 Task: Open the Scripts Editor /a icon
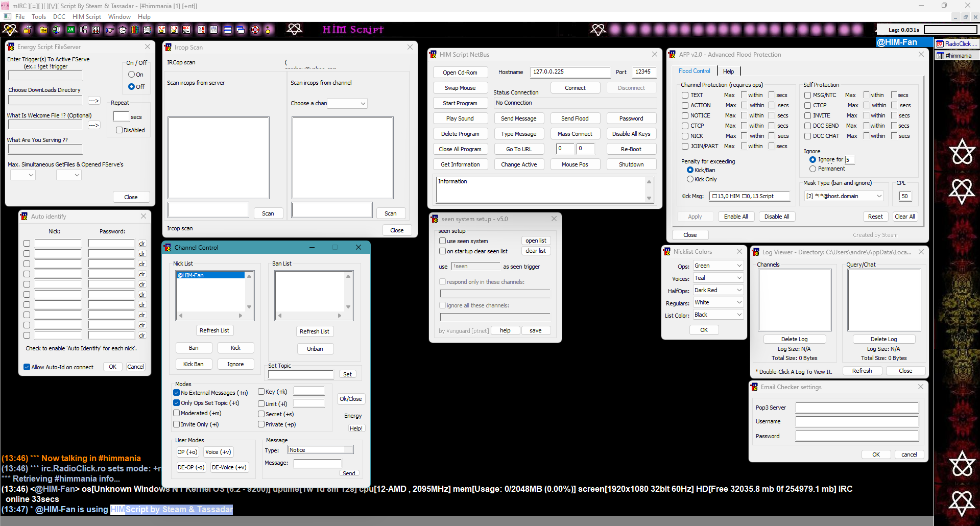coord(70,30)
